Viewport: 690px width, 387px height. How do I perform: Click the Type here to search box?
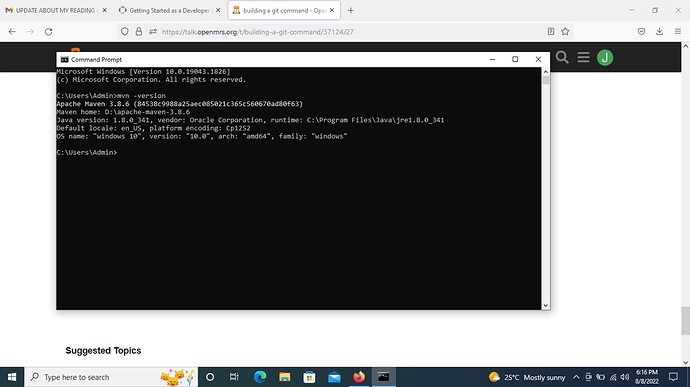(111, 377)
